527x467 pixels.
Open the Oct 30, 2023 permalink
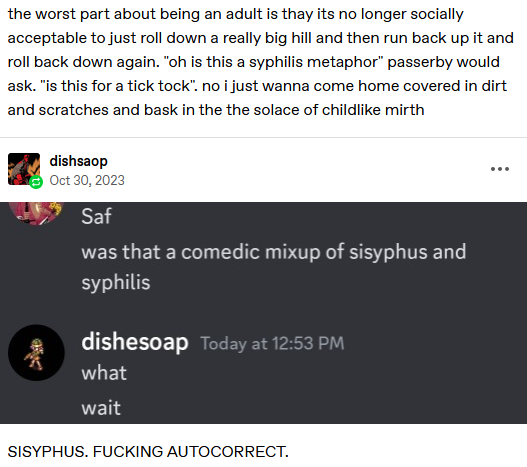pos(87,181)
